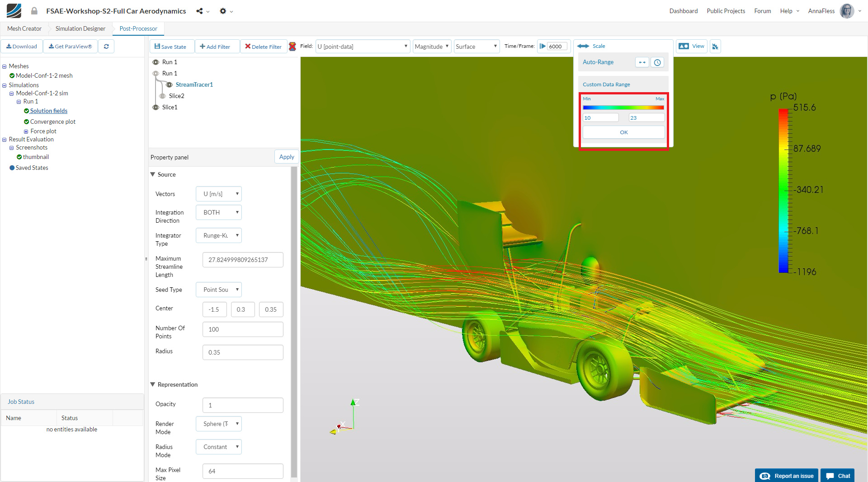Collapse the Source section triangle

153,174
